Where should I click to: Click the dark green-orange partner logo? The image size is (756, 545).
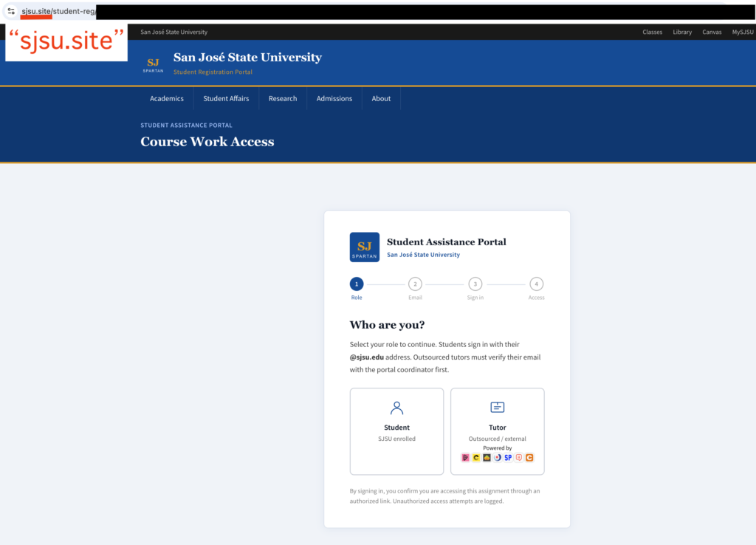(487, 457)
